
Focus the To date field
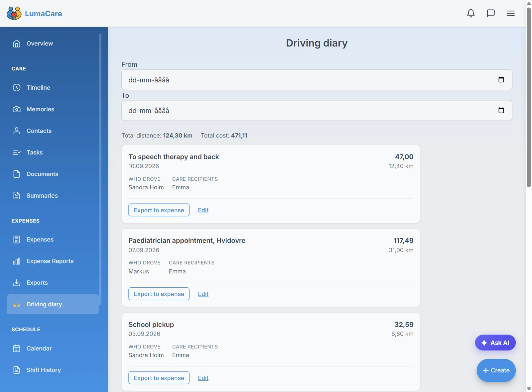(x=317, y=110)
